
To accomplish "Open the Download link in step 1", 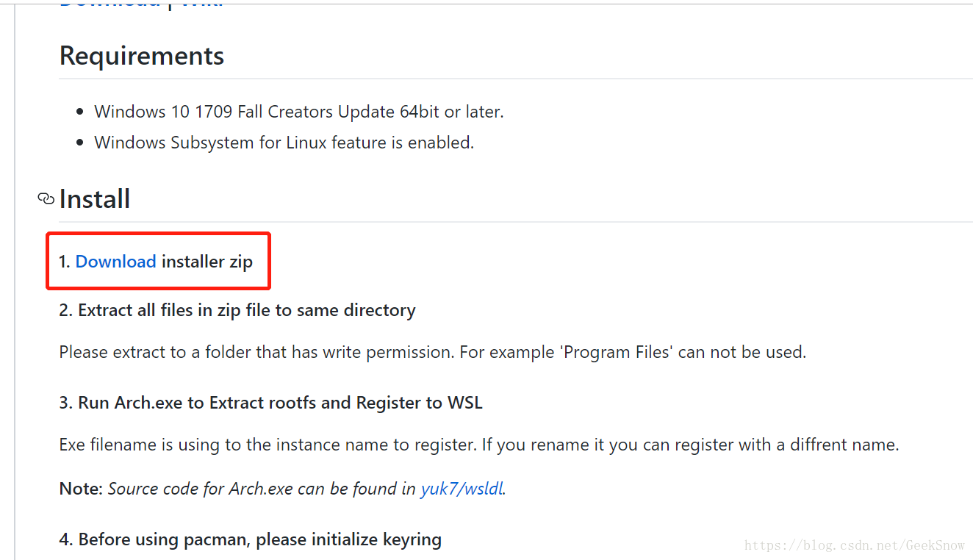I will pos(115,261).
